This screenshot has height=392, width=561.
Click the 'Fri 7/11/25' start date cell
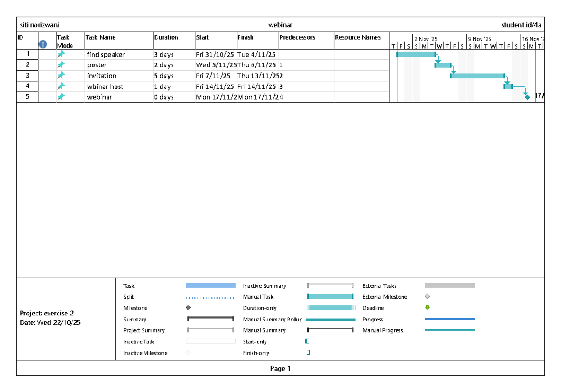click(x=216, y=76)
